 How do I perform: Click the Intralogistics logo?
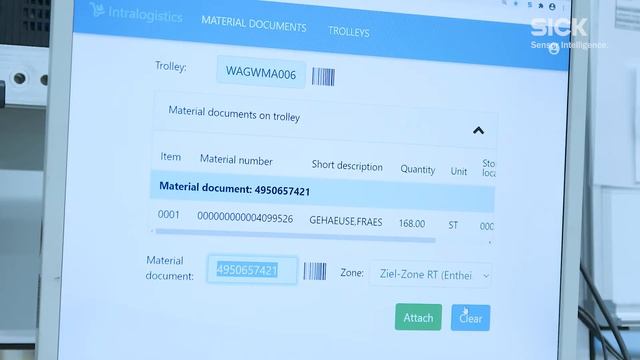point(137,14)
